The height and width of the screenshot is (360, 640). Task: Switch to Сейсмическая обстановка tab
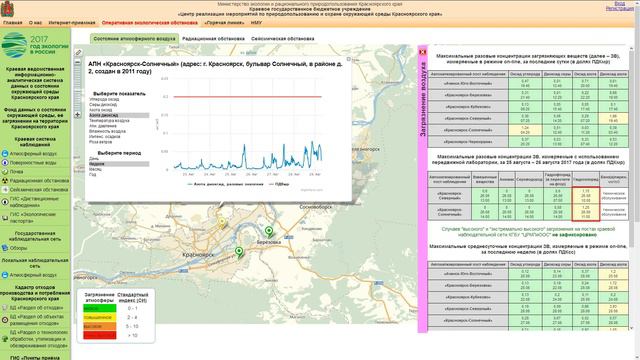click(283, 39)
